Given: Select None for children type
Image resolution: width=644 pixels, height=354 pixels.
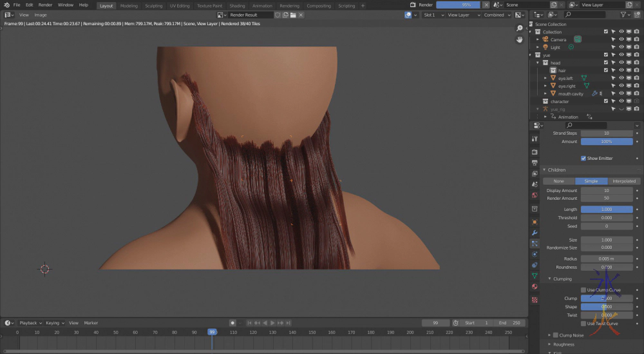Looking at the screenshot, I should (x=558, y=181).
